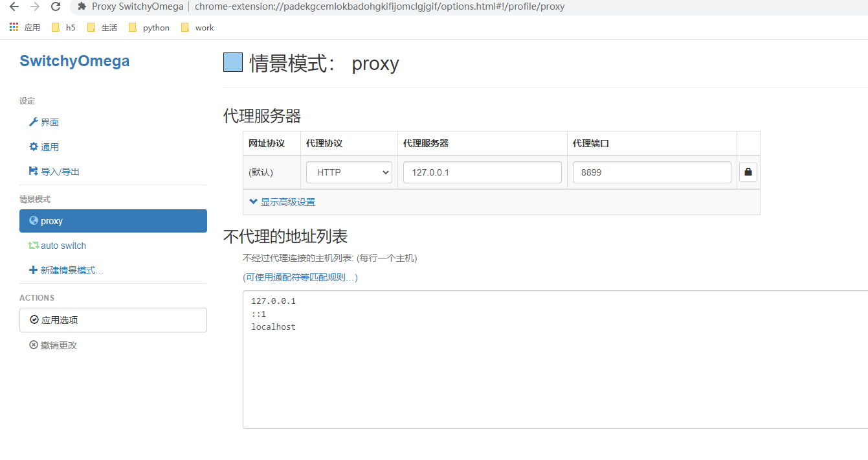868x460 pixels.
Task: Click the SwitchyOmega logo title
Action: (74, 61)
